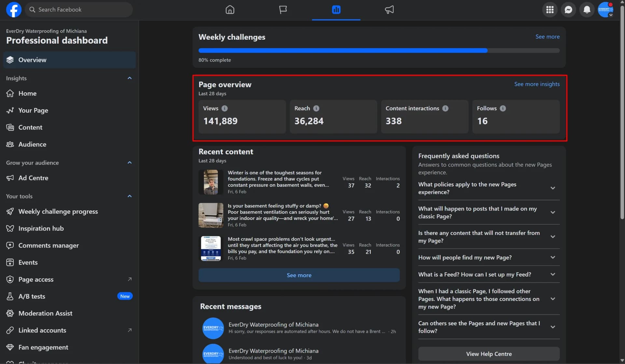Open A/B tests tool
625x364 pixels.
click(69, 296)
